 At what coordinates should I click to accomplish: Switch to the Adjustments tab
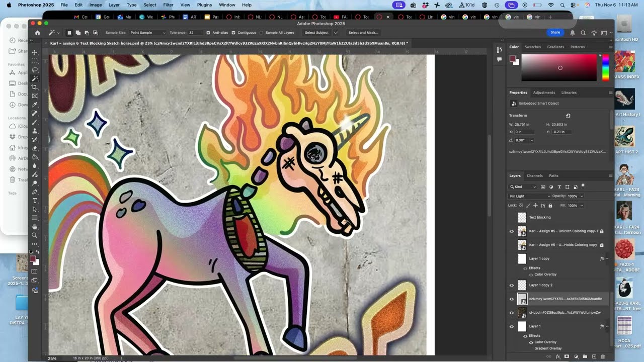(x=544, y=93)
